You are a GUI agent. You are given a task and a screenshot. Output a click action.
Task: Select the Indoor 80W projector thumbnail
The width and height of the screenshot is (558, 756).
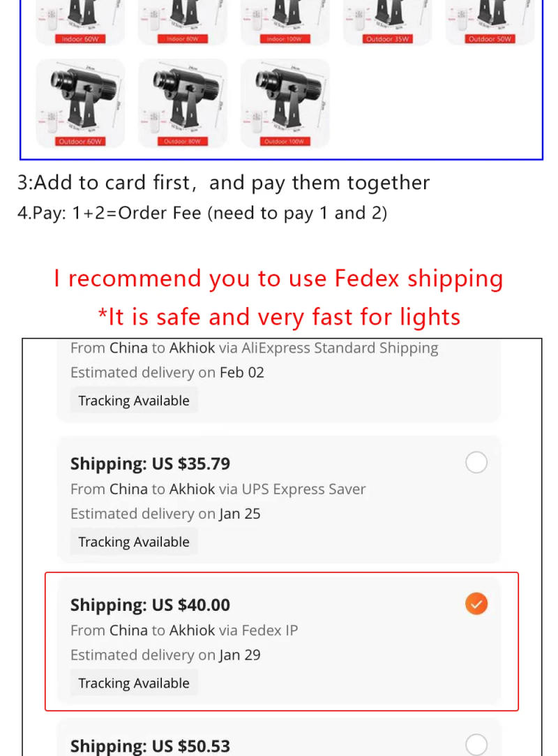point(183,21)
